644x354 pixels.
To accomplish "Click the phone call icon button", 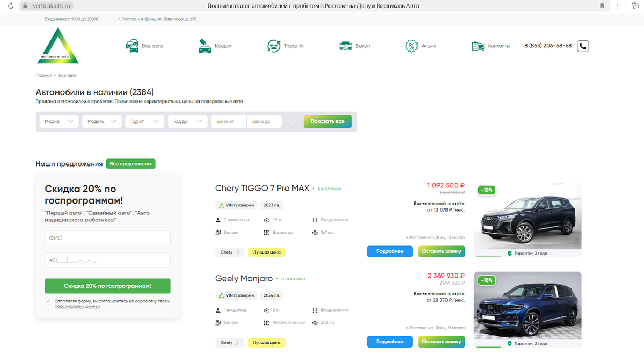I will (583, 46).
